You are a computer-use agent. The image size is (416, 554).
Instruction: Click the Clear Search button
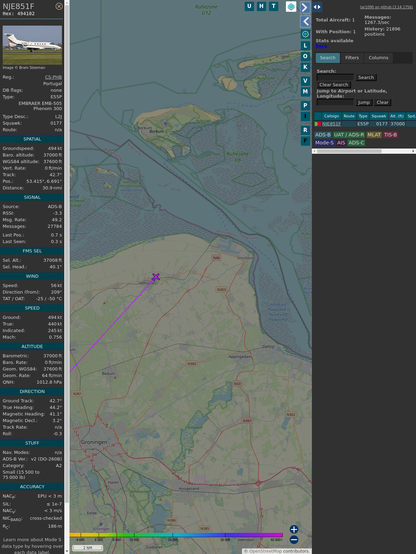point(334,84)
